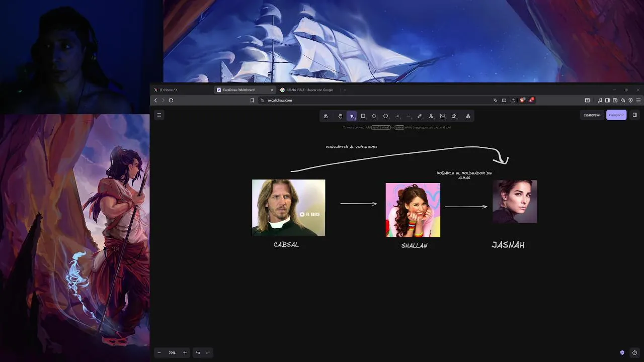Select the Rectangle shape tool
This screenshot has width=644, height=362.
tap(363, 116)
